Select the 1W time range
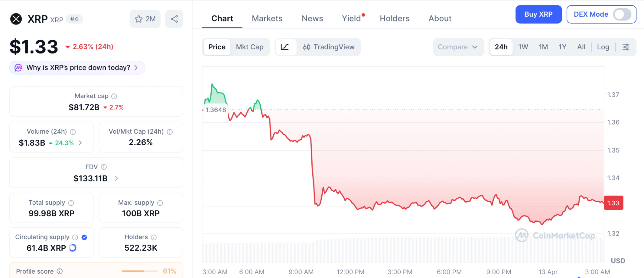The height and width of the screenshot is (278, 644). tap(523, 47)
